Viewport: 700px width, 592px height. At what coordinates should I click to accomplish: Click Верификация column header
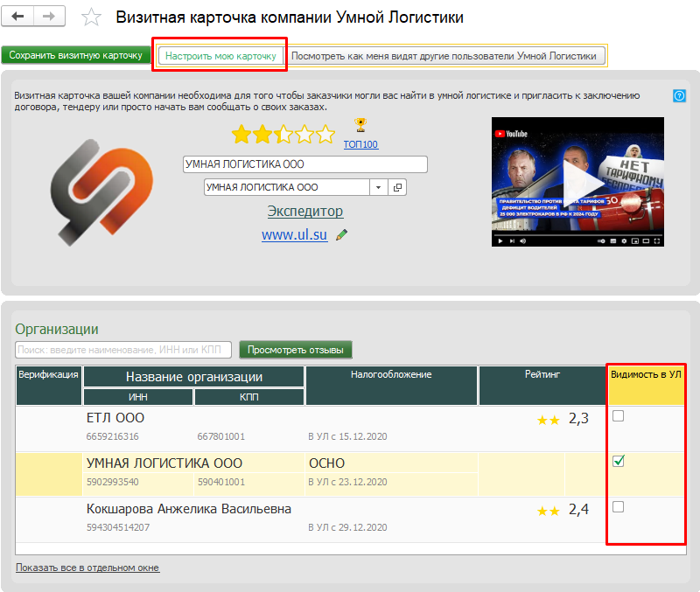point(49,386)
